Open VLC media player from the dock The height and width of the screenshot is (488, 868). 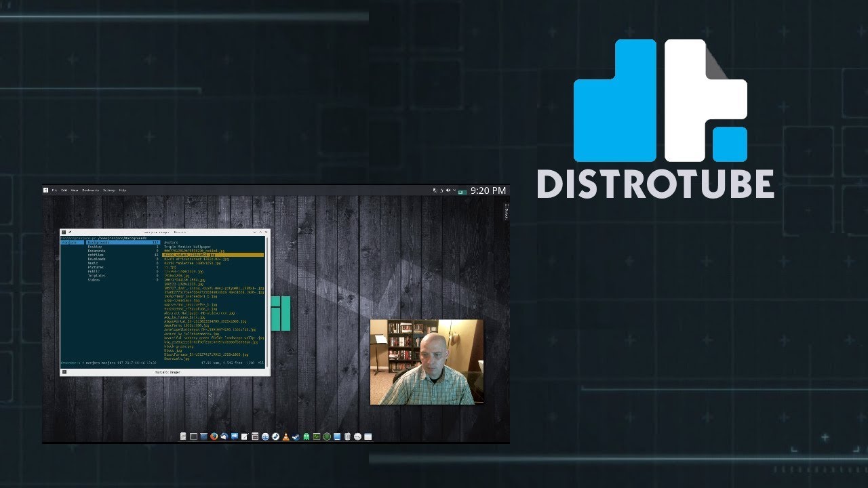[x=286, y=436]
